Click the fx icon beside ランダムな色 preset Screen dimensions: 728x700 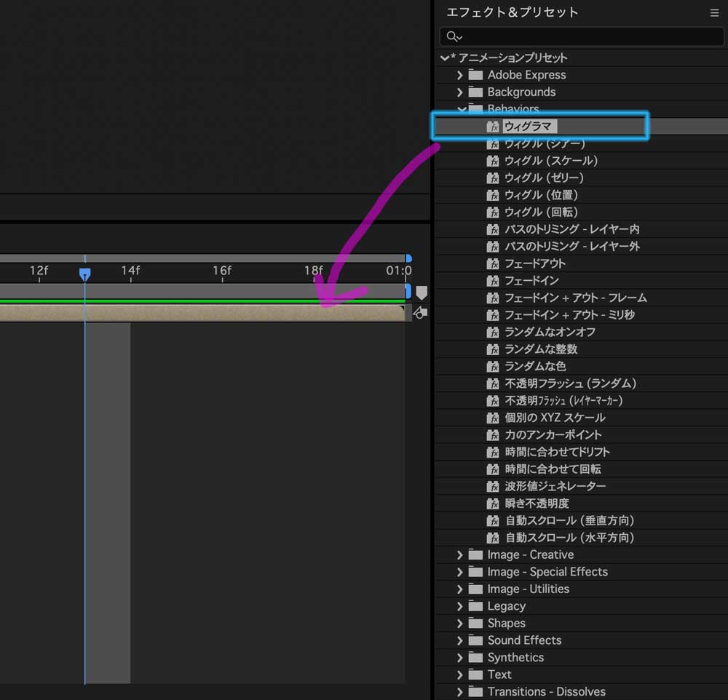pos(491,366)
